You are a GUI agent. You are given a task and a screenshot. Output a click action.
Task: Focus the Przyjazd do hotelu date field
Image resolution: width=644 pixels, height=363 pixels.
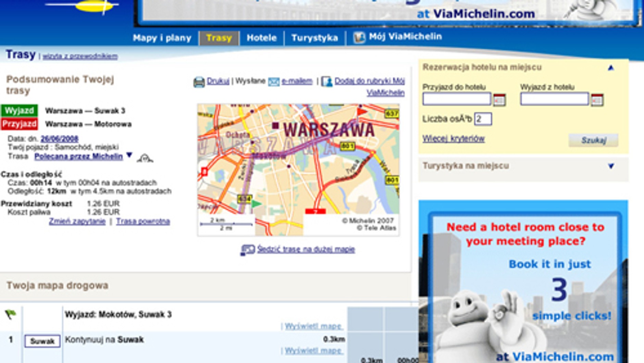tap(457, 99)
